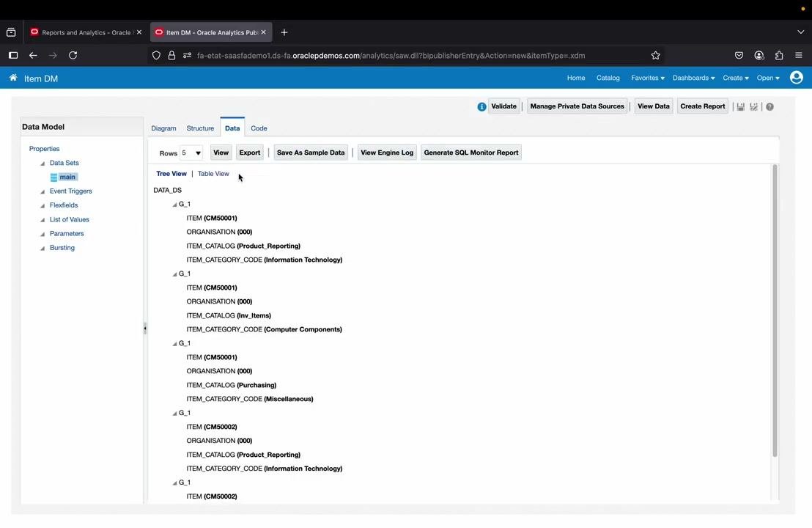The image size is (812, 528).
Task: Click the Create Report button
Action: point(702,106)
